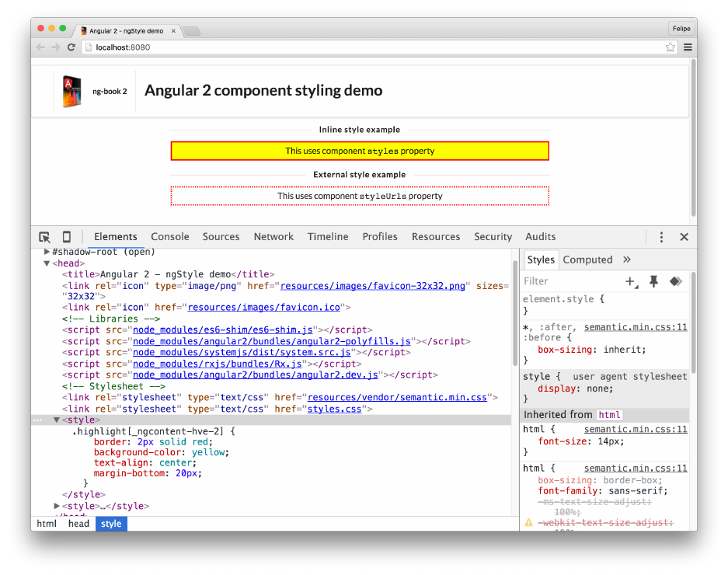This screenshot has height=575, width=728.
Task: Open Rx.js script link
Action: tap(218, 364)
